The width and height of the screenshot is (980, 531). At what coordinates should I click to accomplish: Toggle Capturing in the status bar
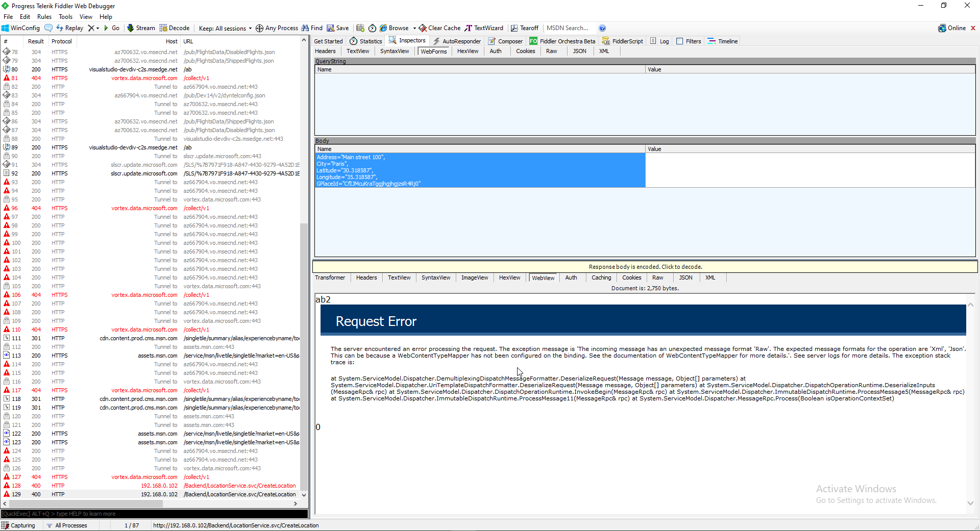click(18, 525)
